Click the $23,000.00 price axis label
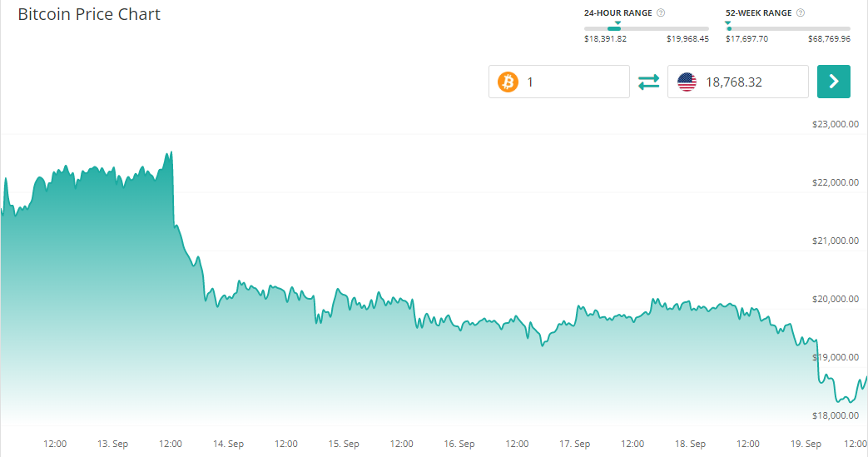 [835, 124]
